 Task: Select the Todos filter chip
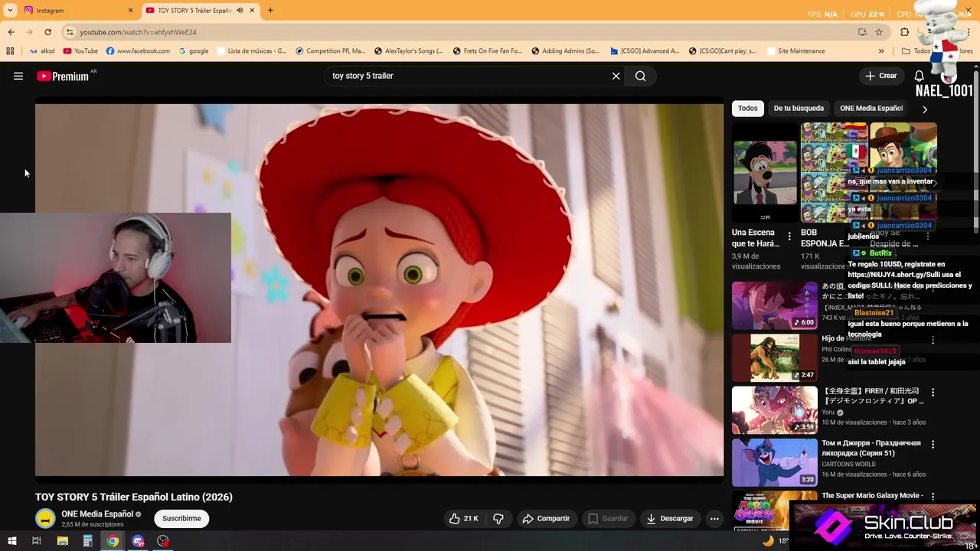[748, 108]
